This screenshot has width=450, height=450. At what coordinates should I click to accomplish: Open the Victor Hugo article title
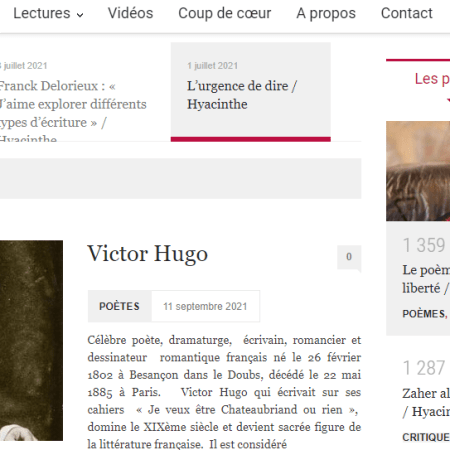click(x=148, y=254)
